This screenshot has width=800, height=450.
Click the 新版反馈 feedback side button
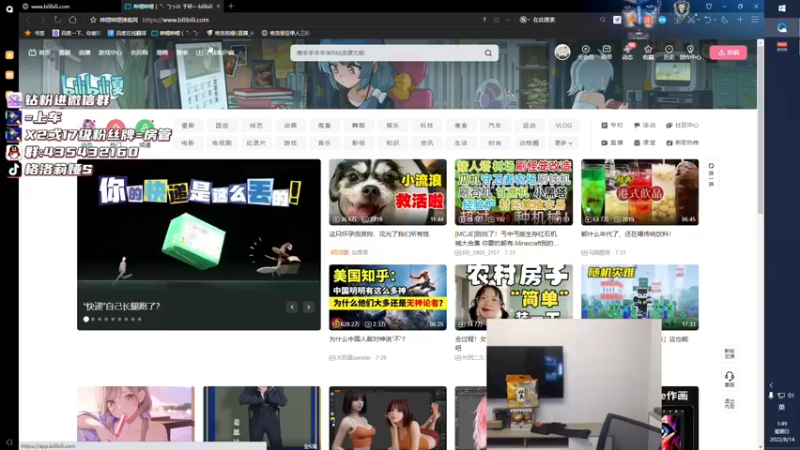[x=729, y=354]
